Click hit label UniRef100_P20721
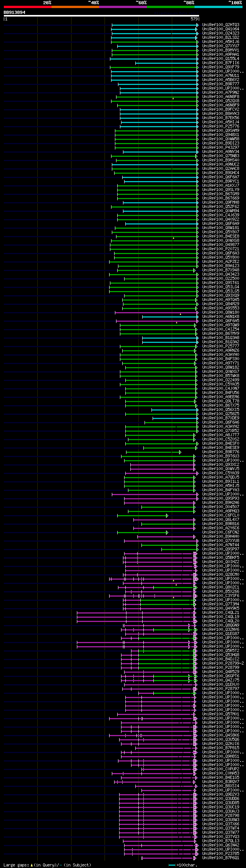The width and height of the screenshot is (246, 868). (x=221, y=249)
